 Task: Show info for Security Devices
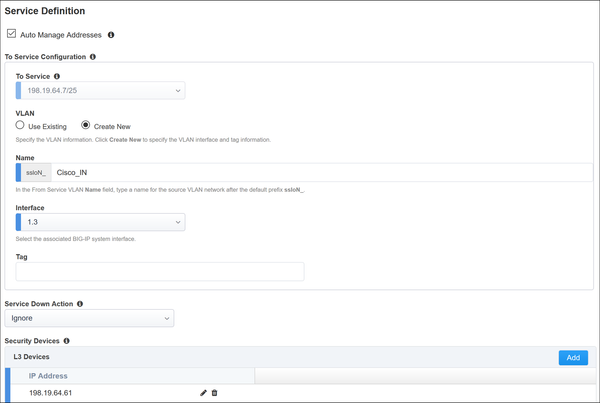coord(66,341)
